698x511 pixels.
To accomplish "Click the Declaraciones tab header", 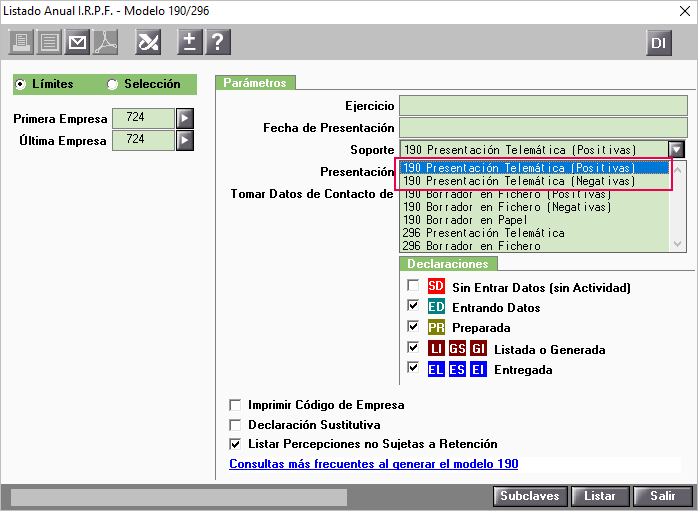I will (x=448, y=264).
